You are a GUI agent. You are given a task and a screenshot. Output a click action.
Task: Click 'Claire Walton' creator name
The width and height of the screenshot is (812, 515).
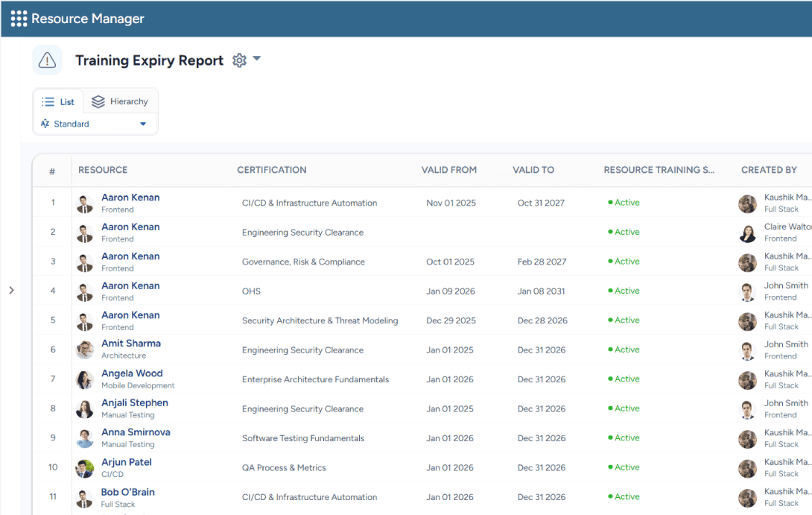pyautogui.click(x=787, y=227)
